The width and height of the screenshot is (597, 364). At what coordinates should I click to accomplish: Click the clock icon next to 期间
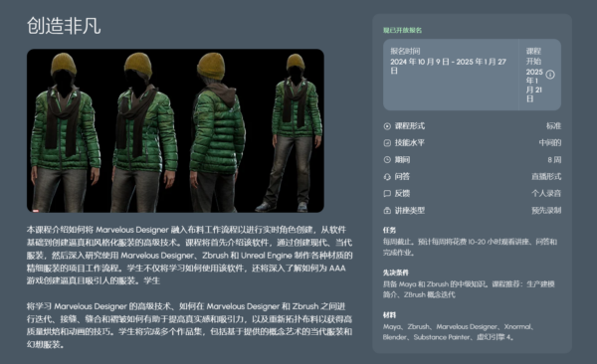pos(387,159)
